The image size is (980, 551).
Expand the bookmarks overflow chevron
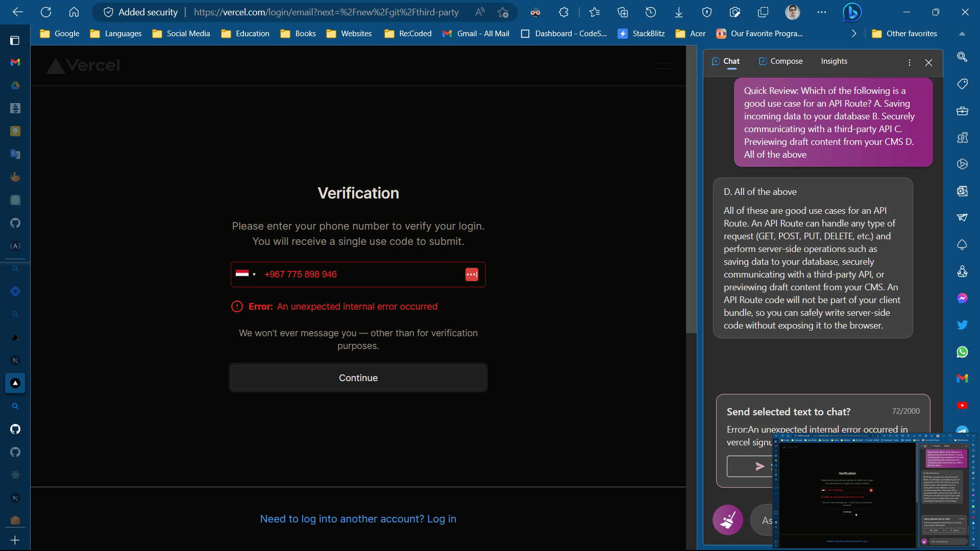tap(853, 33)
